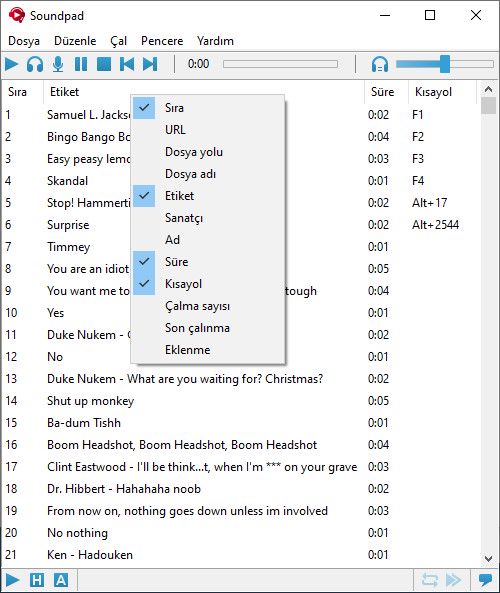
Task: Uncheck Kısayol column in context menu
Action: coord(208,284)
